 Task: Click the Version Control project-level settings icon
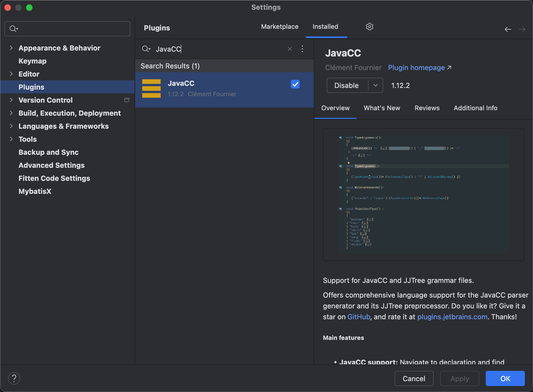(126, 100)
